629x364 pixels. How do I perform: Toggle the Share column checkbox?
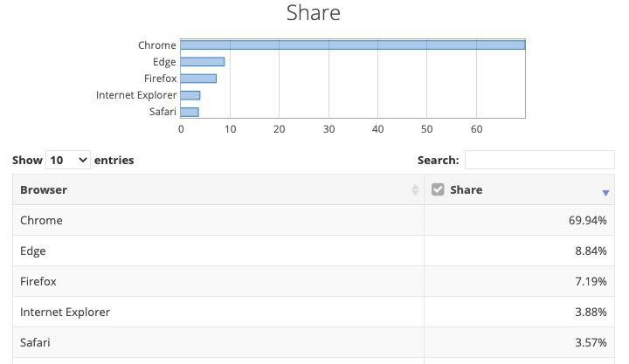(439, 189)
